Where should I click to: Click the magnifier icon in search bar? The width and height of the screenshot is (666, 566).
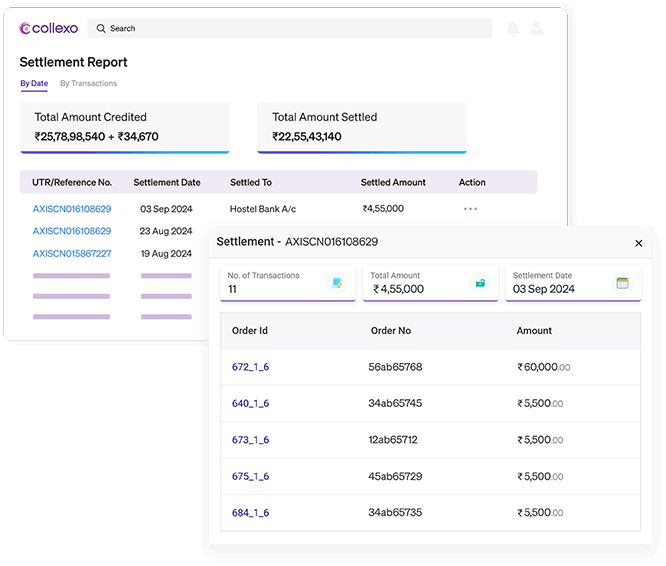tap(99, 29)
